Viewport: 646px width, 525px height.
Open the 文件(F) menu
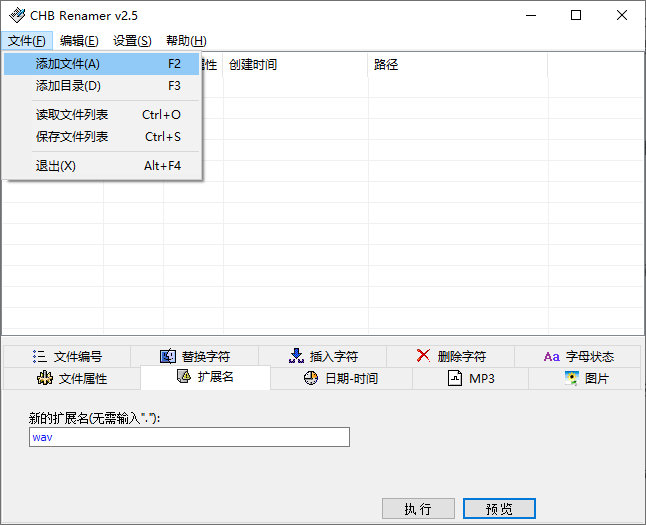[x=27, y=41]
